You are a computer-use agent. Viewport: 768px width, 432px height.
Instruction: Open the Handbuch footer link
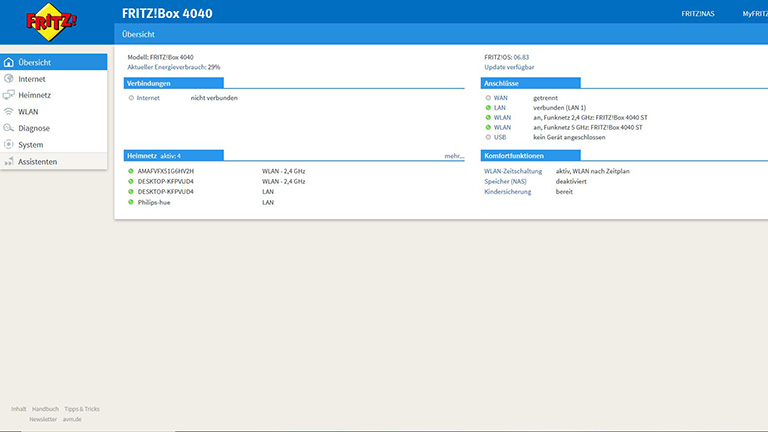tap(45, 409)
